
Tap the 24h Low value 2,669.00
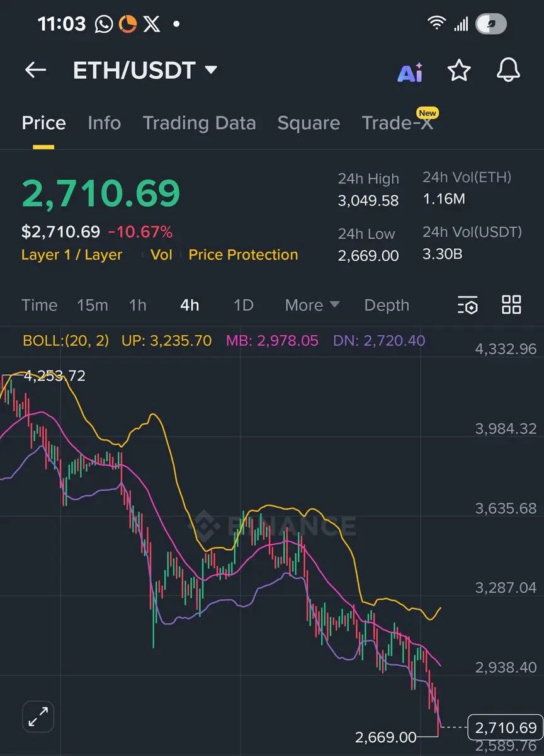(x=368, y=256)
